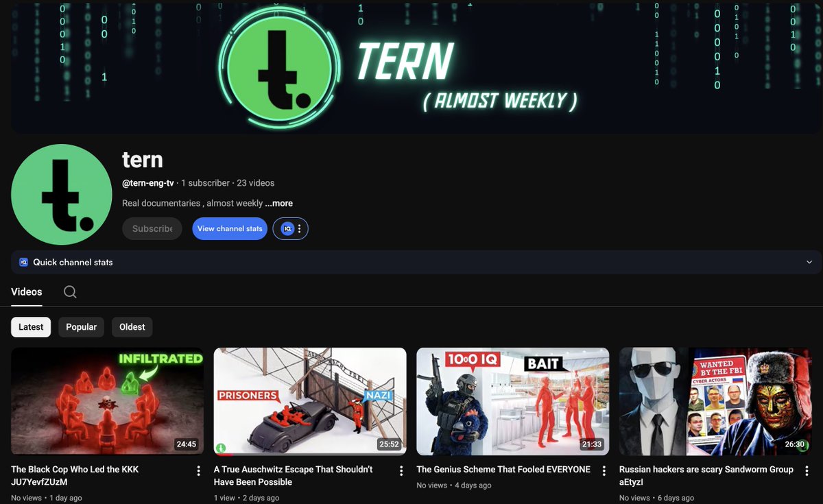Play the INFILTRATED thumbnail video
The image size is (823, 504).
(x=107, y=401)
